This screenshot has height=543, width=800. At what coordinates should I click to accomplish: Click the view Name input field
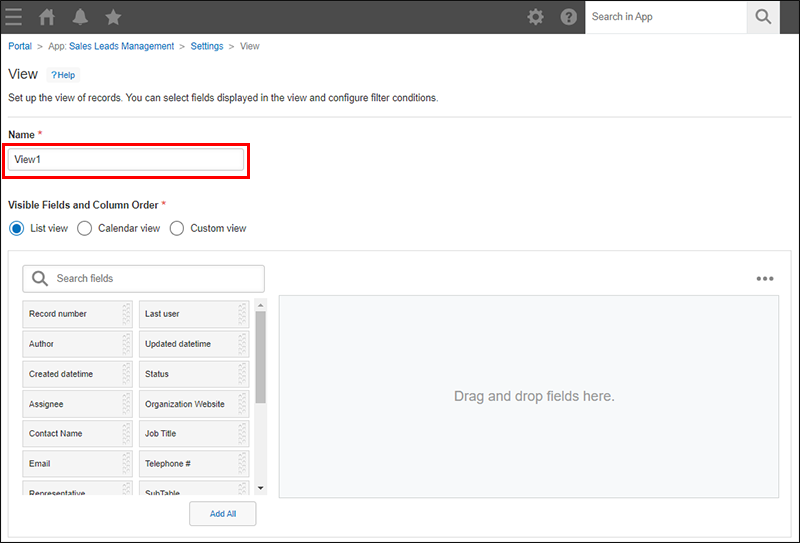126,160
